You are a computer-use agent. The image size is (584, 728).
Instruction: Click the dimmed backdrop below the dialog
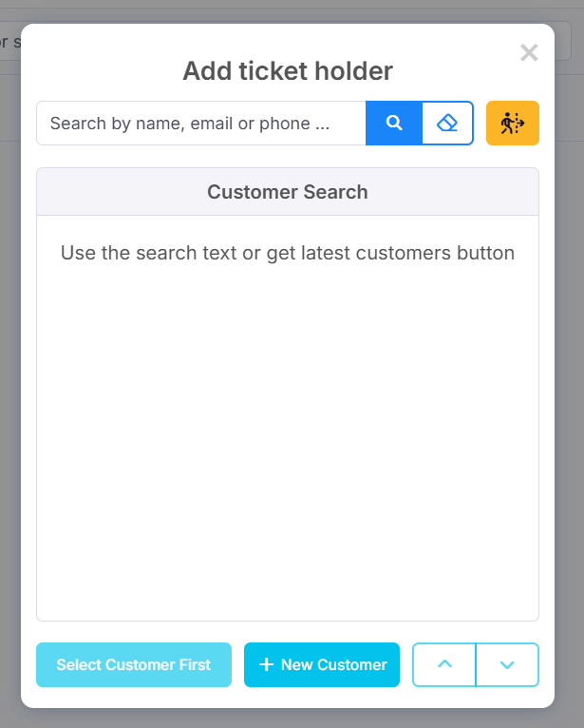288,718
